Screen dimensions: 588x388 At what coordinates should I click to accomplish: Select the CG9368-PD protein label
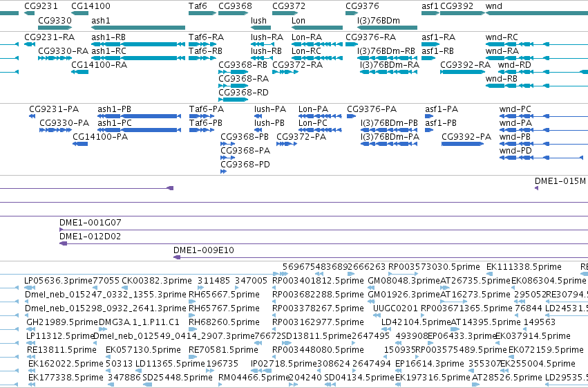point(245,165)
